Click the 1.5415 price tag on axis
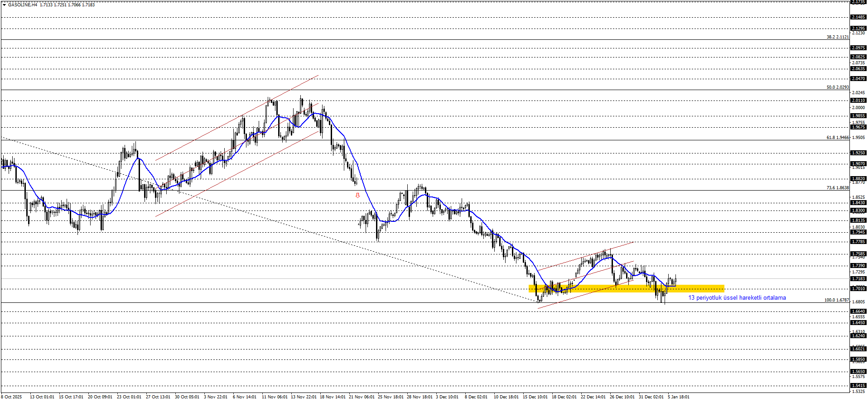The image size is (868, 402). pos(858,386)
